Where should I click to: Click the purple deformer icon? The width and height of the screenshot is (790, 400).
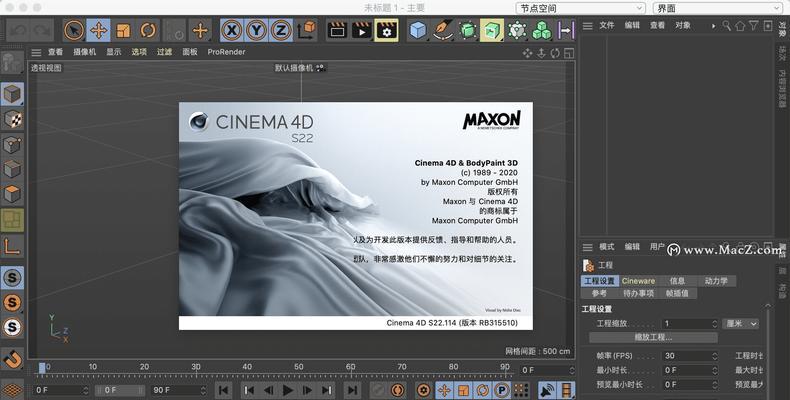pos(566,30)
